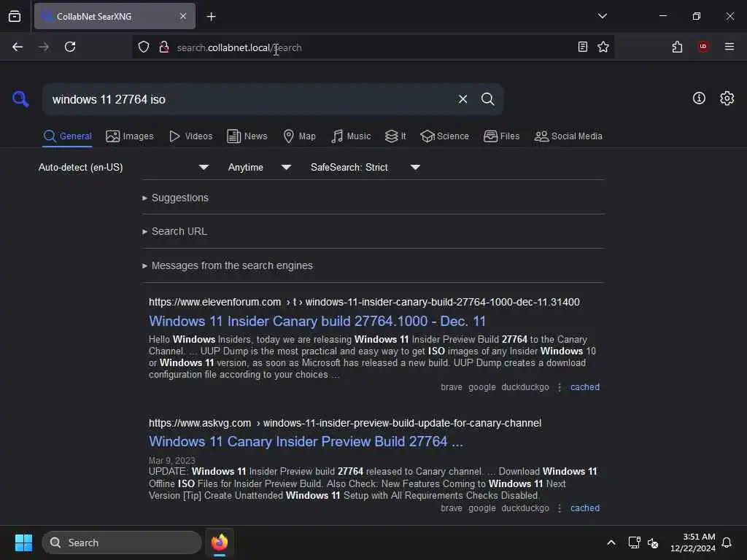Image resolution: width=747 pixels, height=560 pixels.
Task: Click the elevenforum.com result URL
Action: (364, 302)
